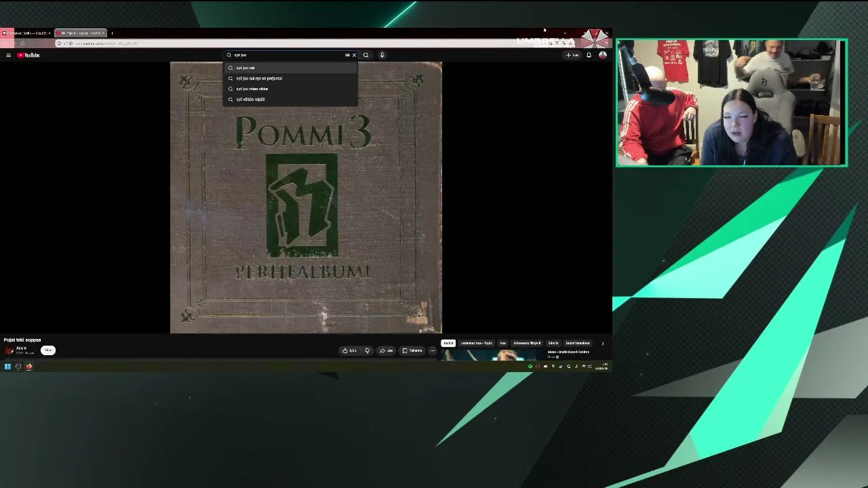Share the video with the Jaa button

pos(386,350)
